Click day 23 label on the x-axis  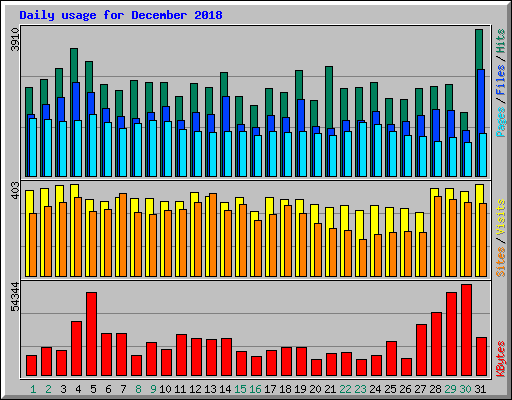pos(360,389)
